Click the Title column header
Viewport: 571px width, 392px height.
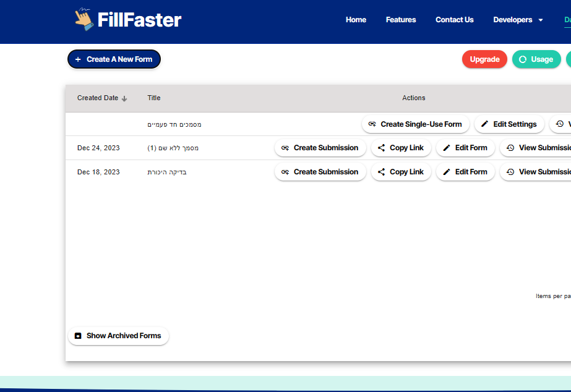point(153,98)
